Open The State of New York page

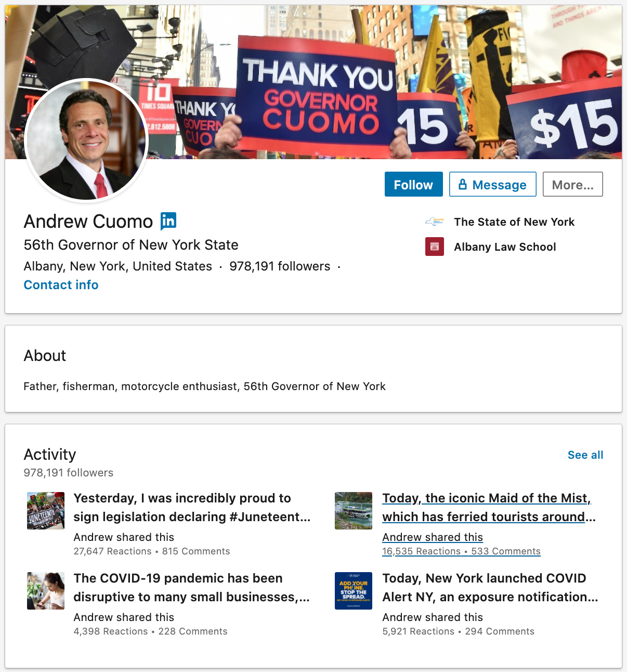pos(514,222)
